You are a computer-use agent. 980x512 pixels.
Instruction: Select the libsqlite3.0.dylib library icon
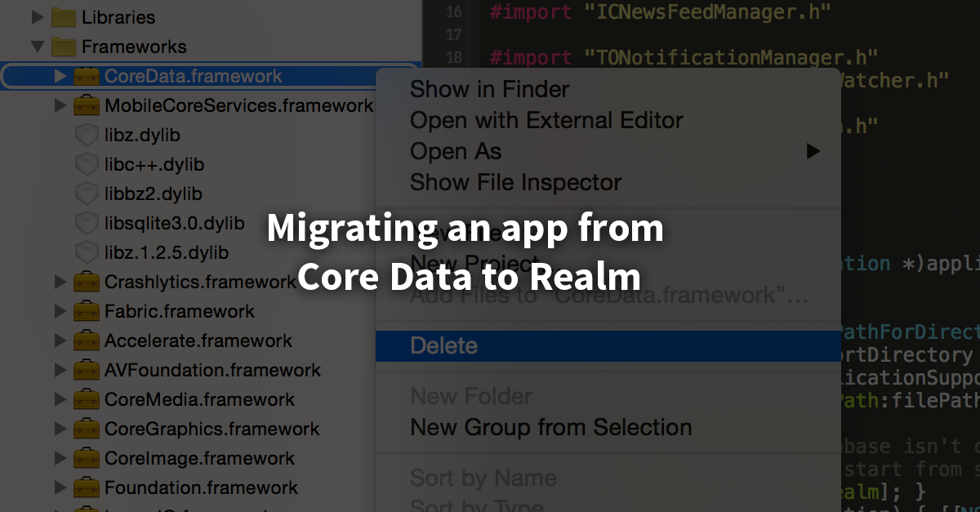pyautogui.click(x=85, y=223)
